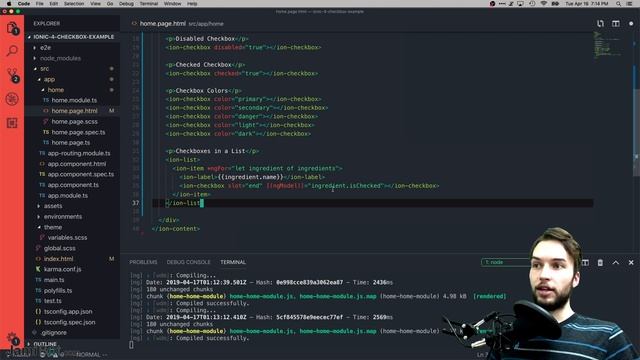The height and width of the screenshot is (360, 640).
Task: Open index.html file
Action: [58, 259]
